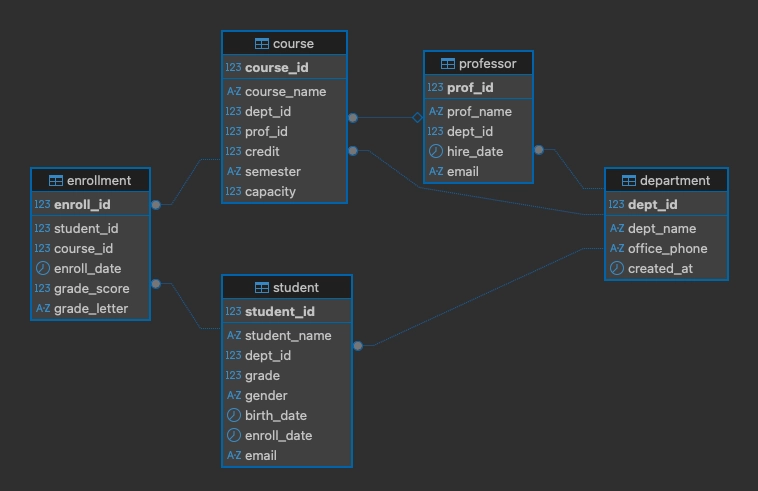Click the A-Z text type icon for course_name

click(x=233, y=91)
